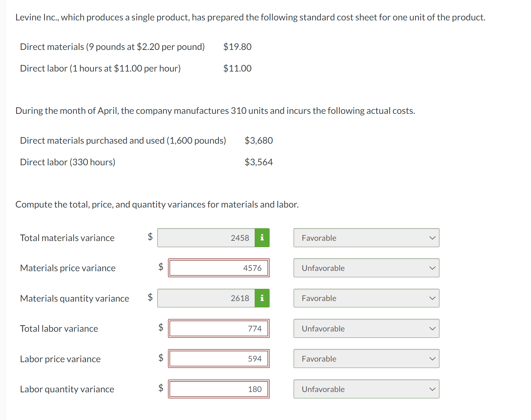Click info icon beside total materials variance
This screenshot has width=531, height=420.
click(262, 238)
